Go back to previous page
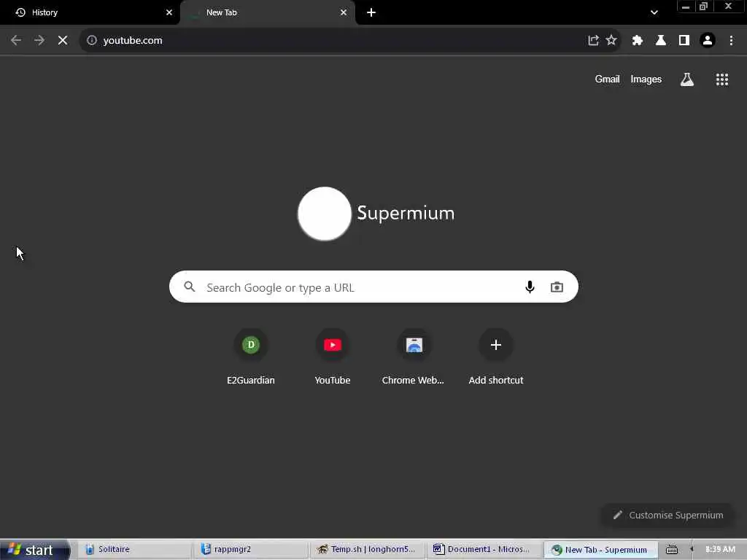 [x=16, y=41]
